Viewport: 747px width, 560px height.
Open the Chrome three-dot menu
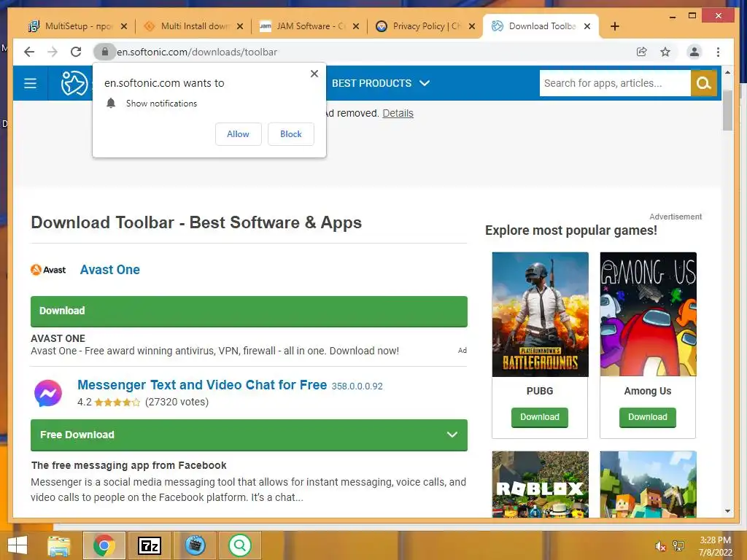click(718, 52)
